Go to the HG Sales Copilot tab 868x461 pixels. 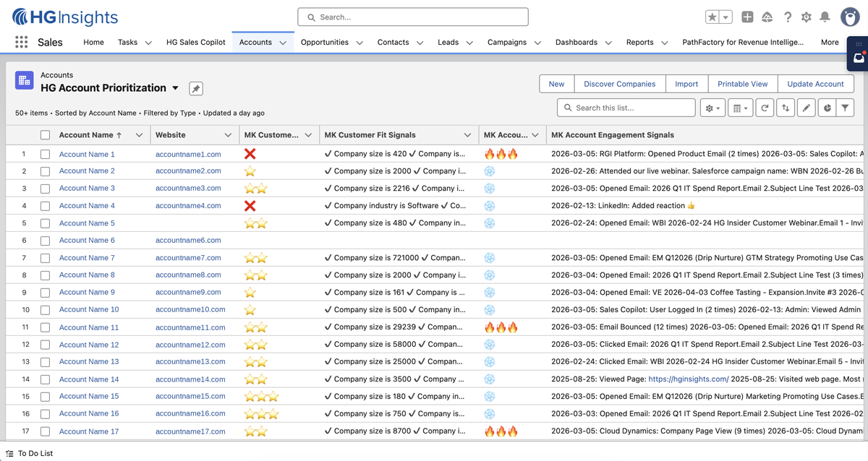[195, 43]
